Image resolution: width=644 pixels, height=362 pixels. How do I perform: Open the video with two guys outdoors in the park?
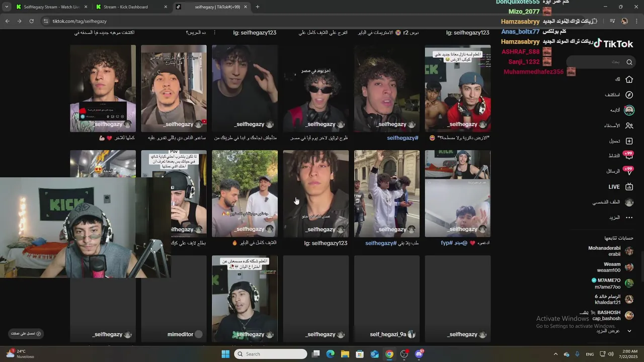pos(245,194)
